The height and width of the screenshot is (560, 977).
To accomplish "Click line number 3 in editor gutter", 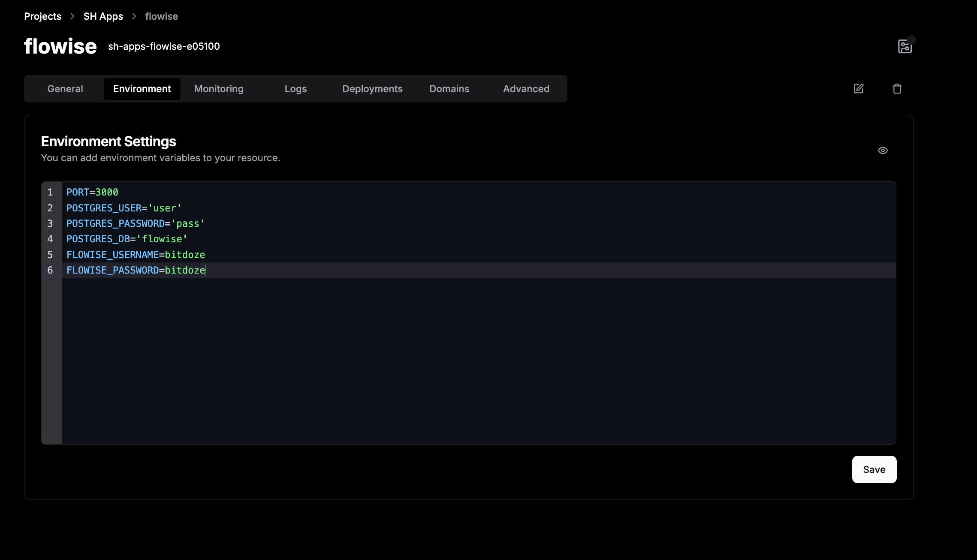I will click(x=50, y=224).
